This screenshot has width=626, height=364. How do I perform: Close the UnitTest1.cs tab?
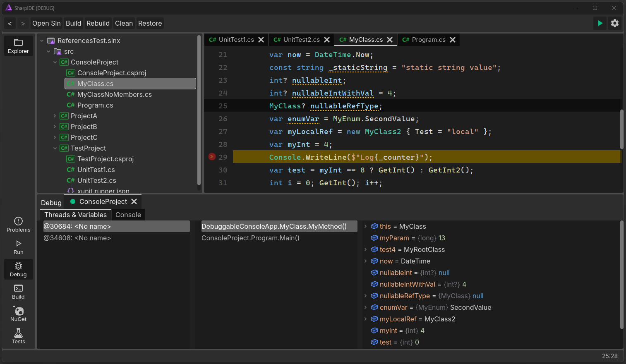(261, 40)
